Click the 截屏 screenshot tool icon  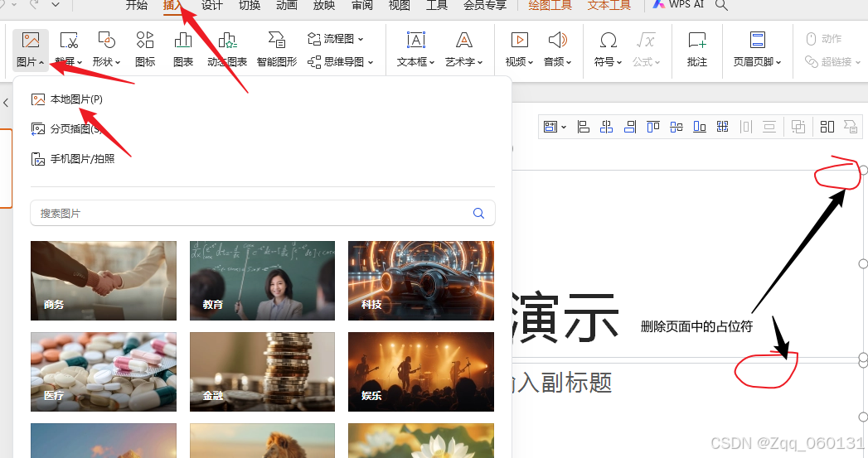(x=69, y=41)
